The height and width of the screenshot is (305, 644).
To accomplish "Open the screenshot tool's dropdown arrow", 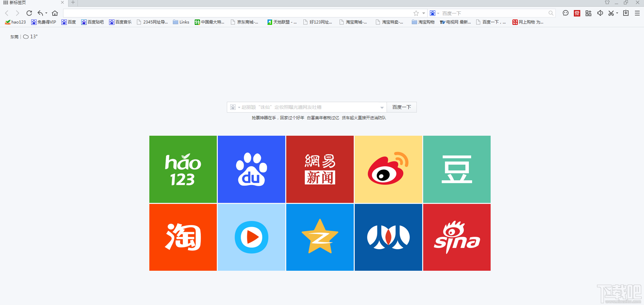I will pos(617,13).
